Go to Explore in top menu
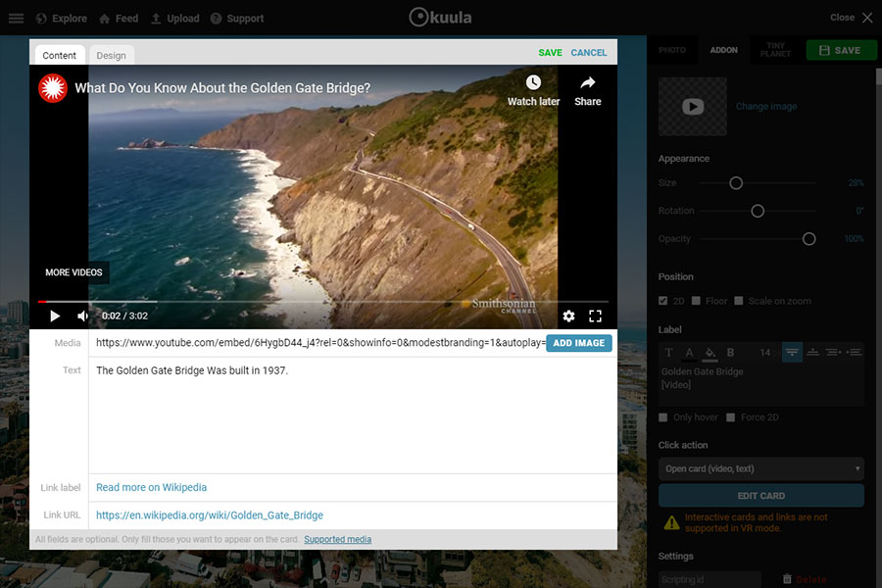 [62, 19]
